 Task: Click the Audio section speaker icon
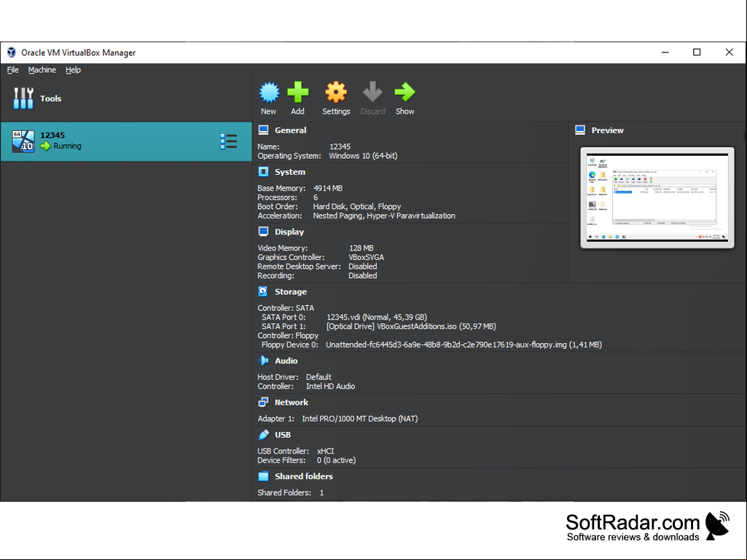(263, 360)
